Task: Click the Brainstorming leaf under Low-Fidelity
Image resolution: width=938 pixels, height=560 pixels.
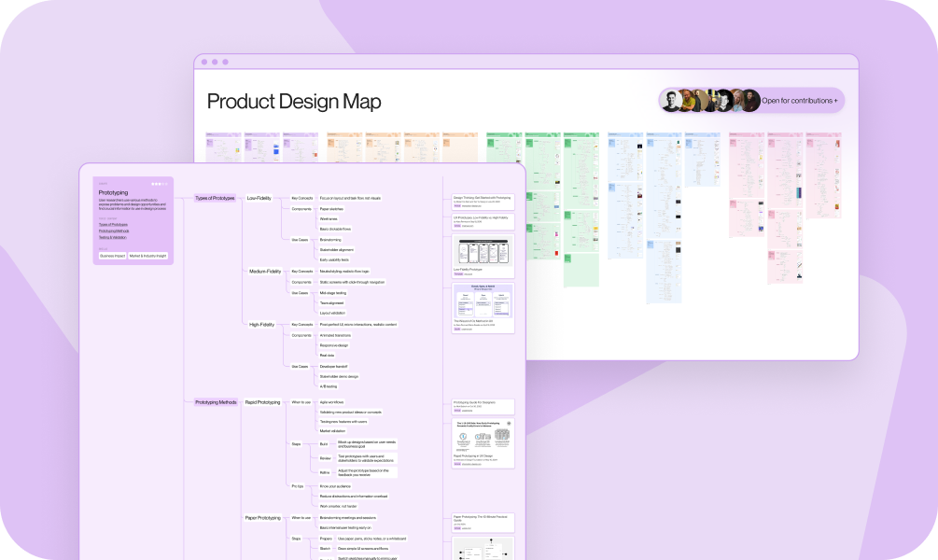Action: [330, 239]
